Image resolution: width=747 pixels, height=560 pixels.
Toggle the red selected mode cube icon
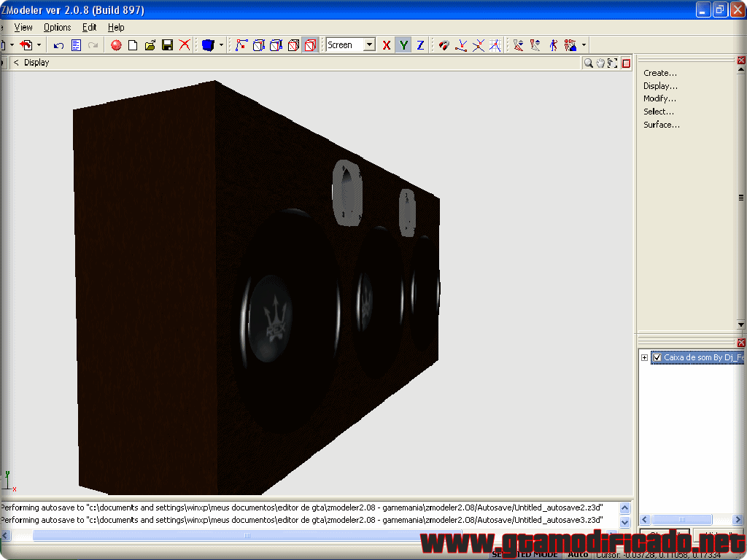[x=310, y=45]
